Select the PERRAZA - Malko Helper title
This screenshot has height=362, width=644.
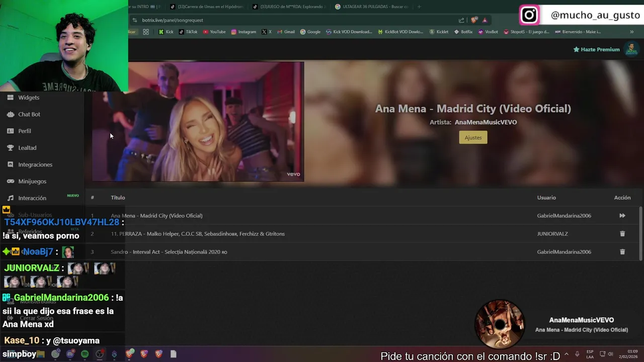click(198, 234)
